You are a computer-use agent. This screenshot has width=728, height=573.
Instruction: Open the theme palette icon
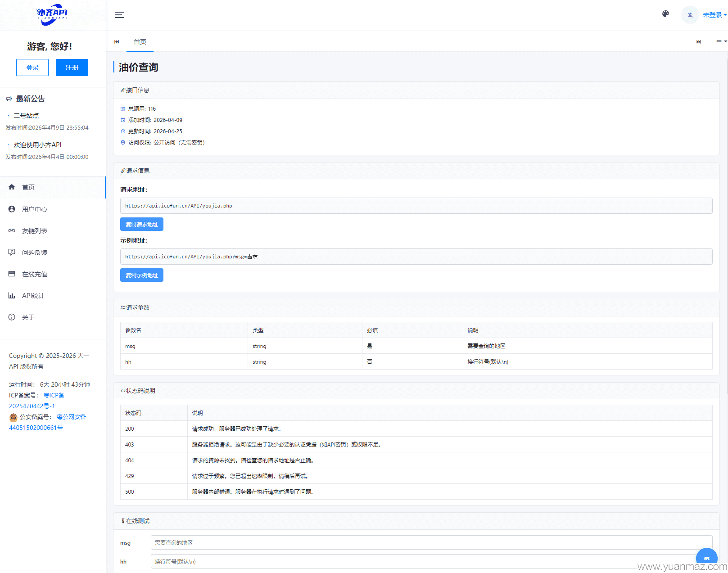665,14
